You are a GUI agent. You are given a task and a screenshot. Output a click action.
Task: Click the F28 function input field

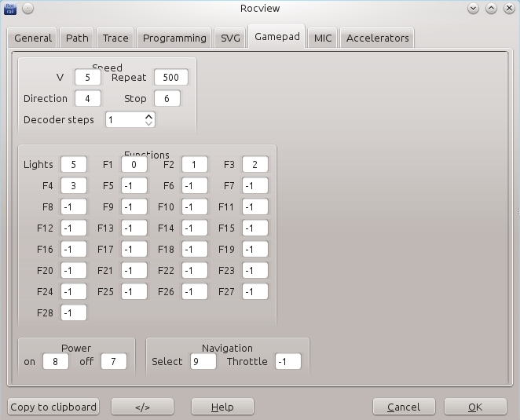tap(73, 313)
